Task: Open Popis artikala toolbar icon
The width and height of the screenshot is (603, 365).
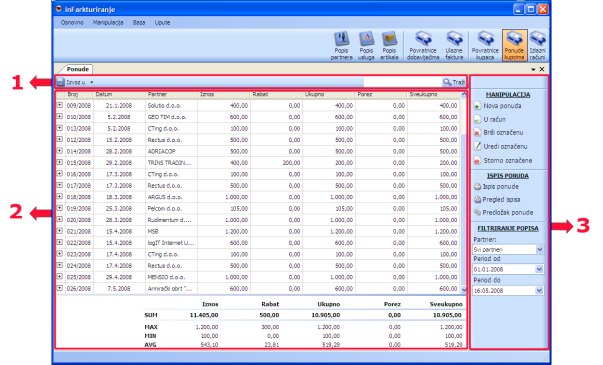Action: [x=389, y=46]
